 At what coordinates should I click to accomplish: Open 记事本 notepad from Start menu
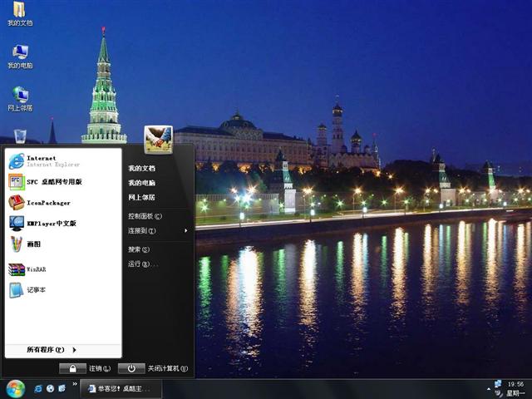[63, 290]
